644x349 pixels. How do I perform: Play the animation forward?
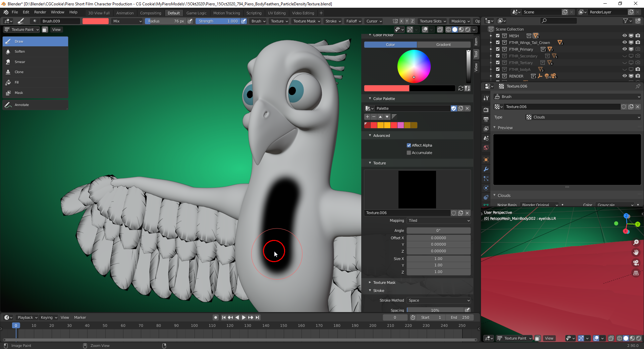(244, 317)
